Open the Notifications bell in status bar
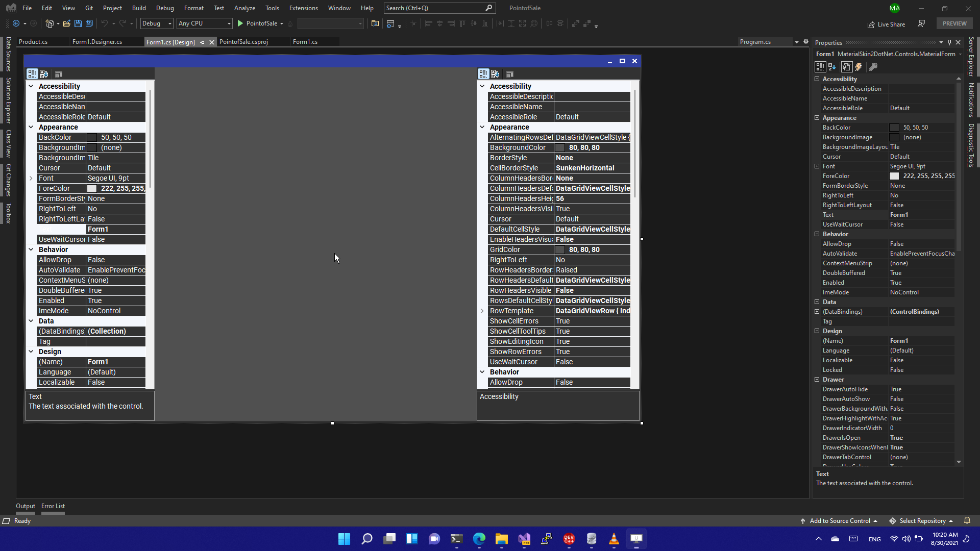The width and height of the screenshot is (980, 551). [x=967, y=520]
